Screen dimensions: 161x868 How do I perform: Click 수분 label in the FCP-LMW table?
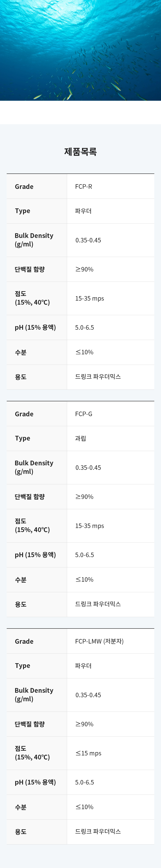coord(21,807)
